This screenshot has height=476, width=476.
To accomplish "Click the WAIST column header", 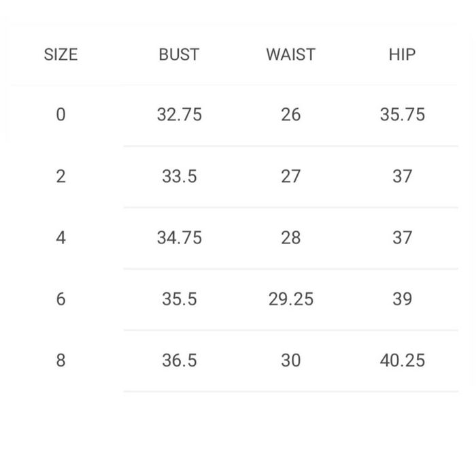I will [290, 55].
